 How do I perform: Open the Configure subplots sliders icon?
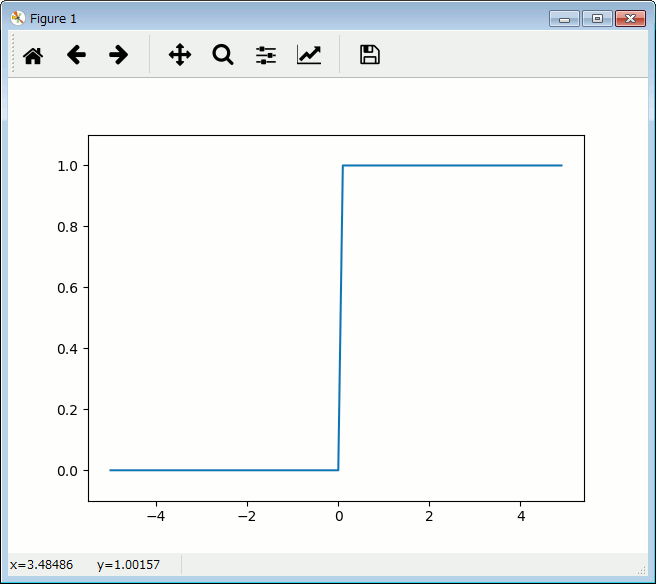coord(265,55)
